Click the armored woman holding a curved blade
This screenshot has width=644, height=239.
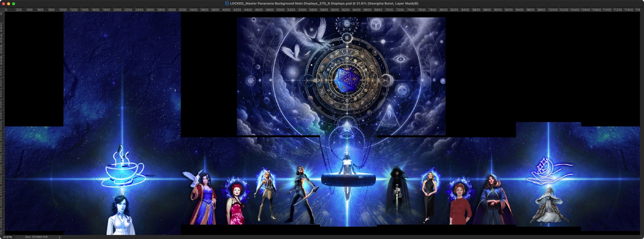[x=301, y=194]
